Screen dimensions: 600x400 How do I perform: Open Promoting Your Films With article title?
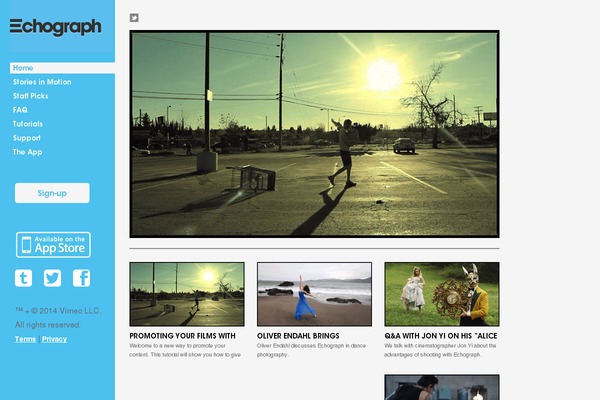click(183, 336)
